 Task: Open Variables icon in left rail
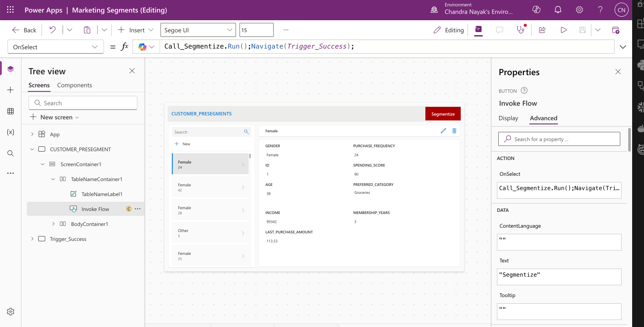11,132
